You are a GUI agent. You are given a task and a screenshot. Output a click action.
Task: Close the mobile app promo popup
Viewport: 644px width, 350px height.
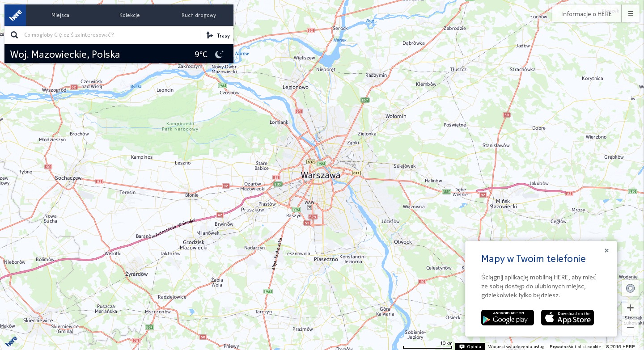point(606,251)
